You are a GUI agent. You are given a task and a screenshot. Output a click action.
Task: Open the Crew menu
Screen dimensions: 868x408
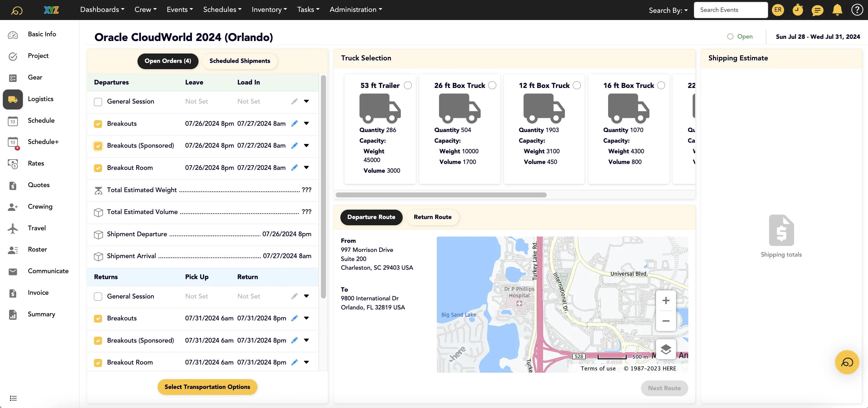145,9
